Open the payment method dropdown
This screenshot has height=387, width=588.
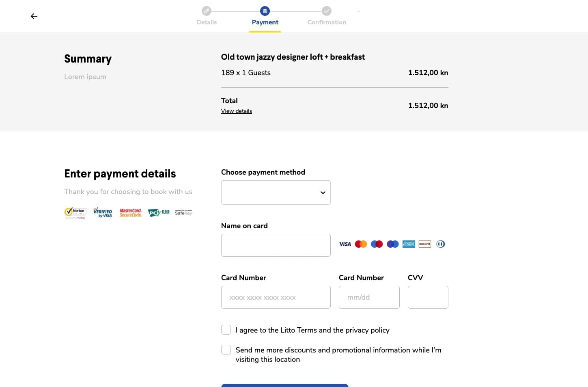pyautogui.click(x=276, y=192)
